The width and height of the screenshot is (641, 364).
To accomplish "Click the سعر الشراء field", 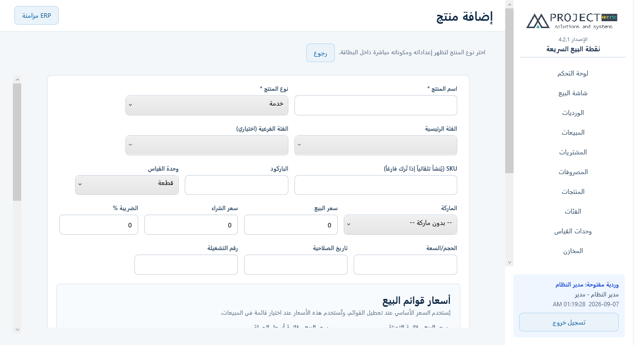I will pyautogui.click(x=191, y=224).
